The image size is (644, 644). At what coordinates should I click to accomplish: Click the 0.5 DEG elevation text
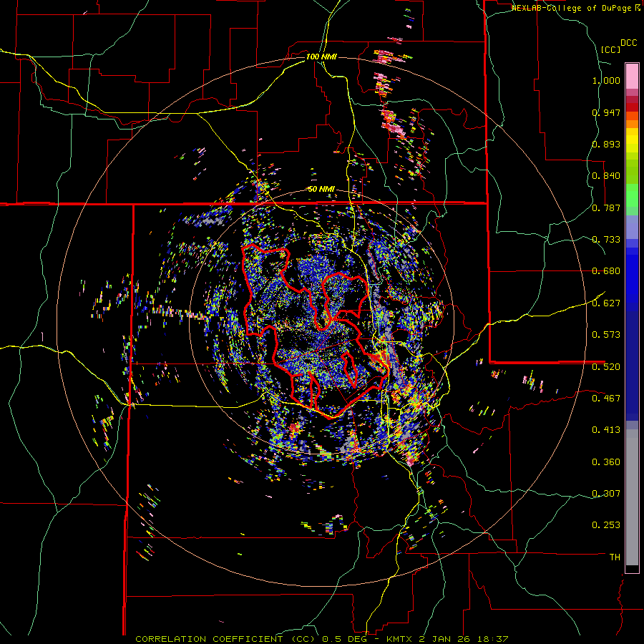click(x=346, y=639)
